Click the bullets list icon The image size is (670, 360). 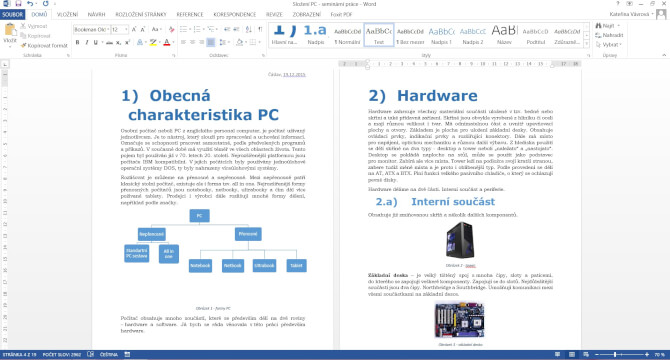click(183, 29)
